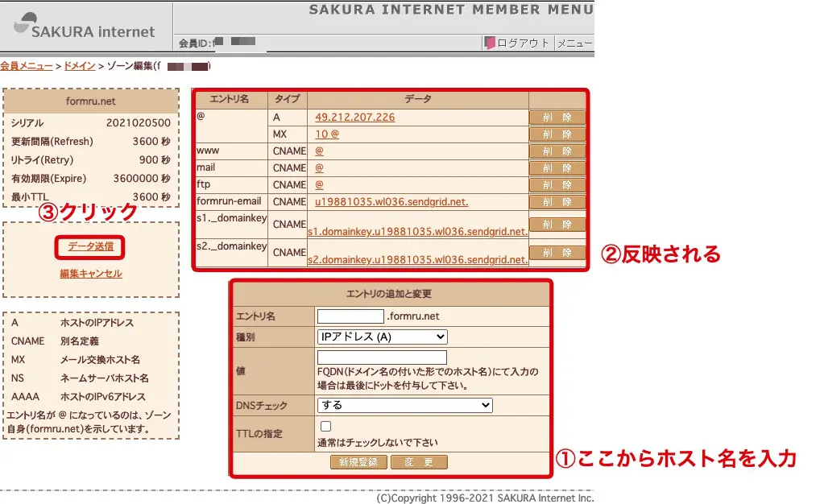Open the DNSチェック dropdown
The width and height of the screenshot is (820, 504).
[x=405, y=405]
